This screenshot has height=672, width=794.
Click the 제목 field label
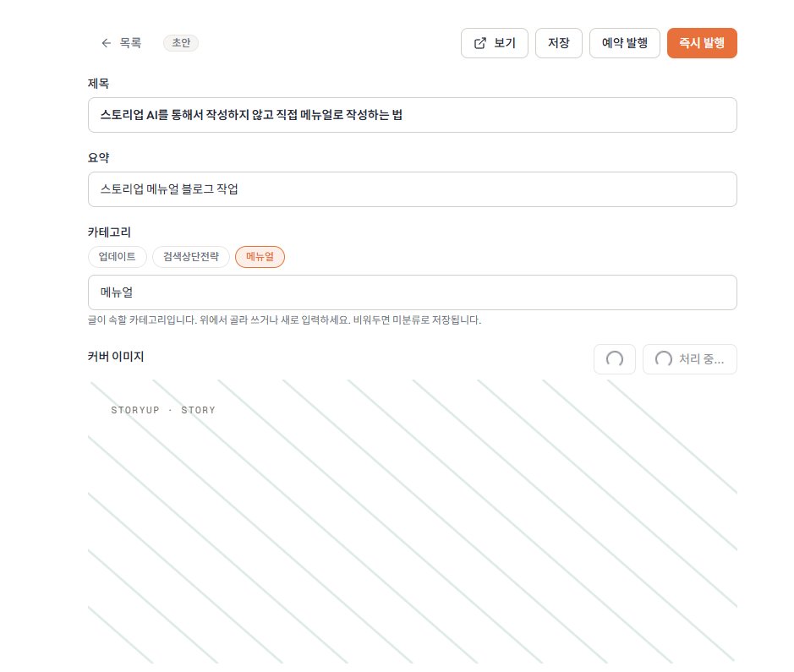point(98,84)
